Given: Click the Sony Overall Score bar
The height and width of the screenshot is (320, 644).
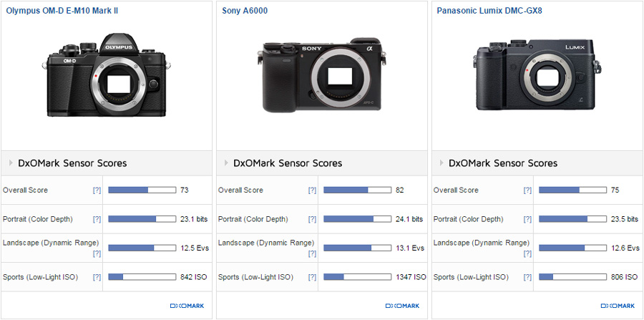Looking at the screenshot, I should (357, 190).
